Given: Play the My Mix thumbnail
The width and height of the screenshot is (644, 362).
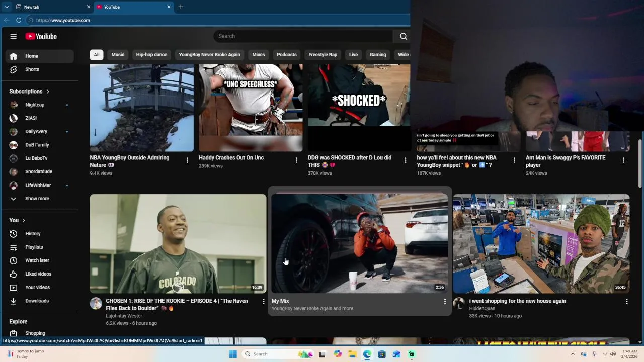Looking at the screenshot, I should pyautogui.click(x=359, y=243).
